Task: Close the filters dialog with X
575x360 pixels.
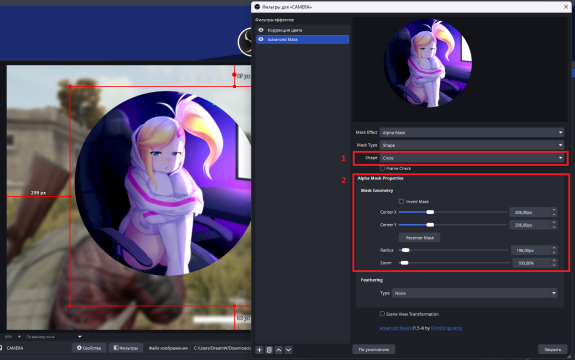Action: click(566, 7)
